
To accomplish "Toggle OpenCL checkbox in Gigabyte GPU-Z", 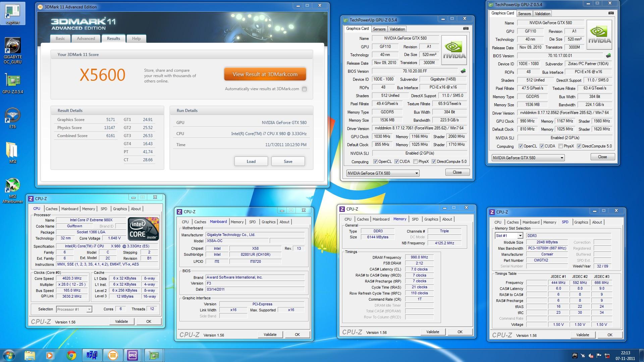I will [375, 162].
